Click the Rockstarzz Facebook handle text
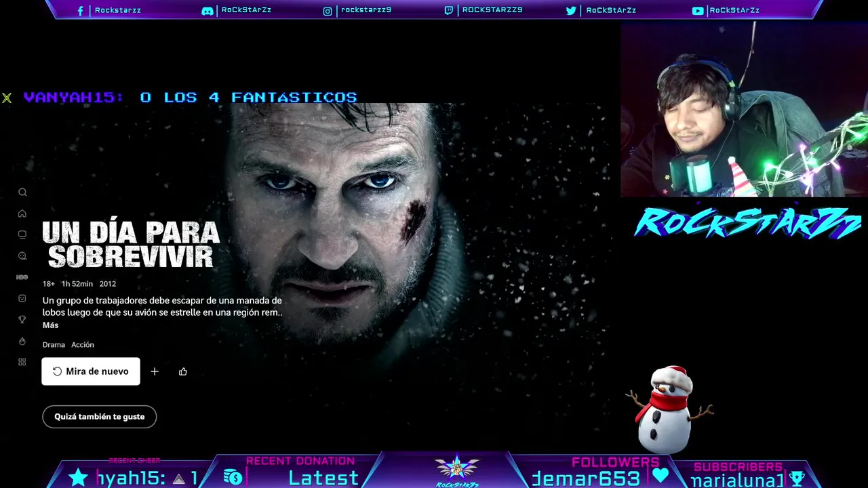868x488 pixels. (118, 11)
